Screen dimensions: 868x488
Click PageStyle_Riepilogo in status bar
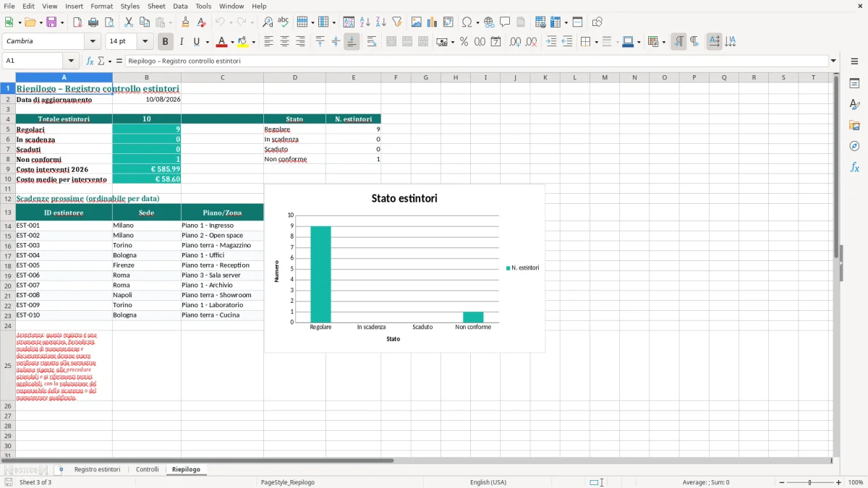288,482
